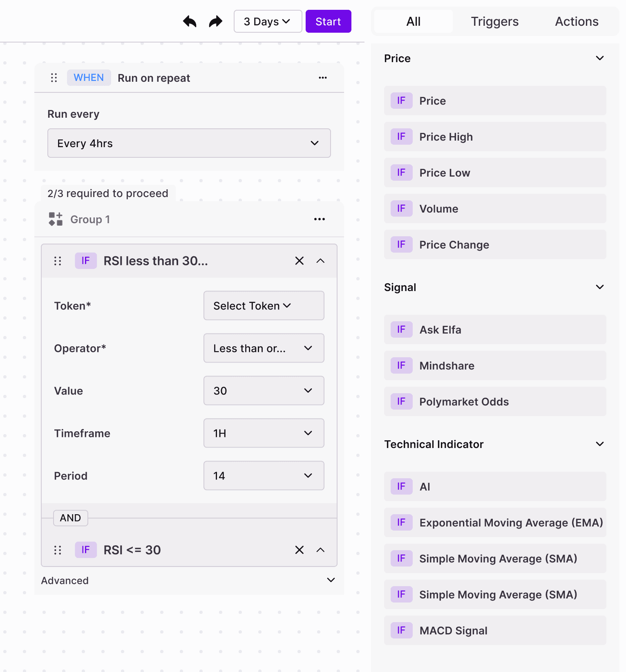626x672 pixels.
Task: Click the undo arrow icon
Action: (189, 21)
